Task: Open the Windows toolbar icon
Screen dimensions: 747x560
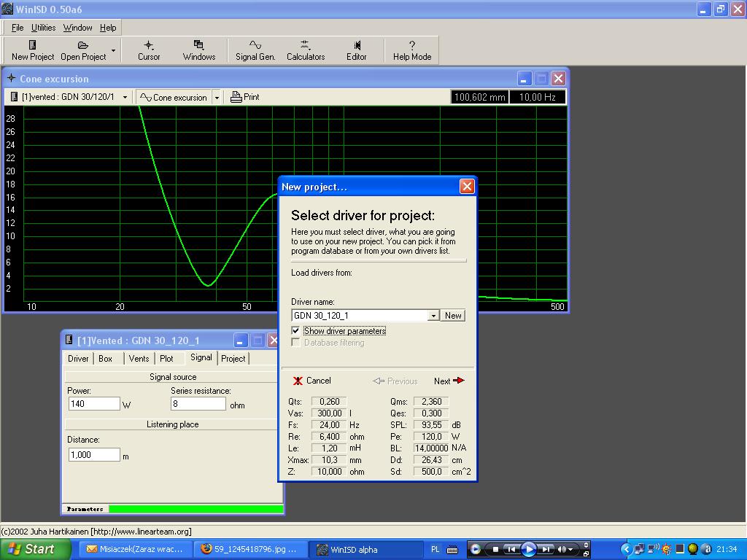Action: (x=198, y=50)
